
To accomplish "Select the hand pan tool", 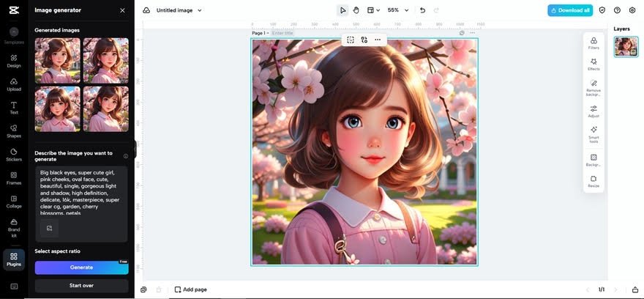I will coord(356,10).
